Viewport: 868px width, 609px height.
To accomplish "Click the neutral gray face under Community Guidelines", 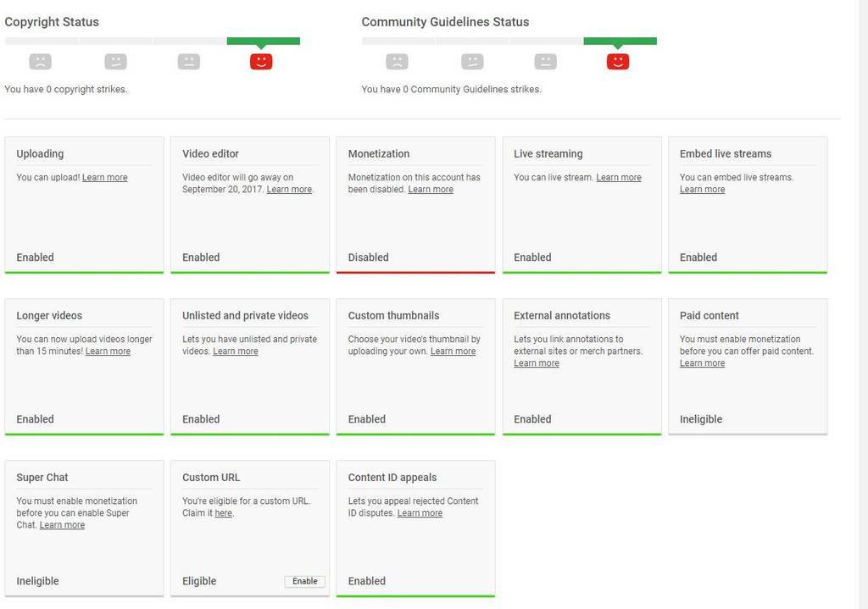I will click(545, 61).
